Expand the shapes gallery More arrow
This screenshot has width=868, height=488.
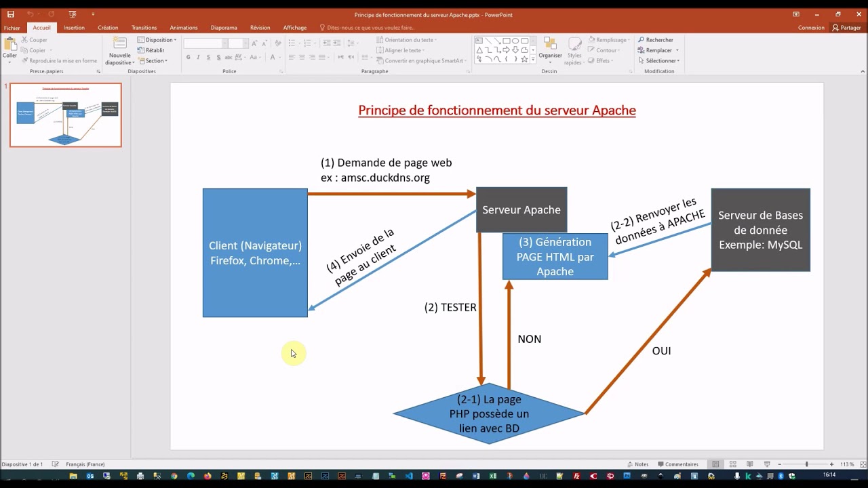coord(533,60)
